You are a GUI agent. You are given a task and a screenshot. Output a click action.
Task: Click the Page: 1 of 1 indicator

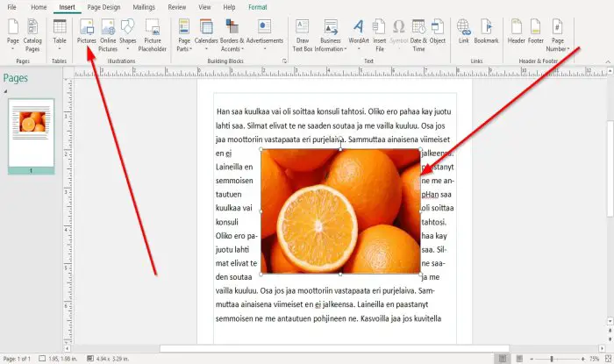[17, 359]
